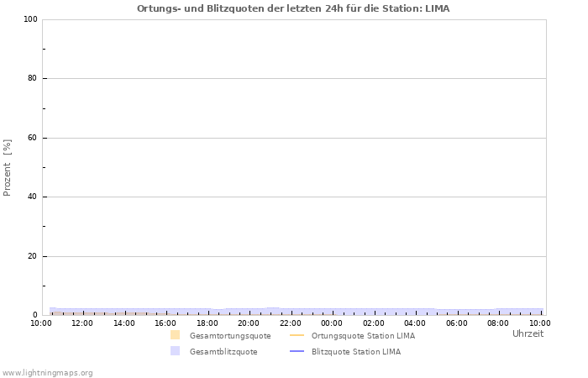Click the orange Ortungsquote Station LIMA line marker
This screenshot has height=378, width=588.
(297, 335)
